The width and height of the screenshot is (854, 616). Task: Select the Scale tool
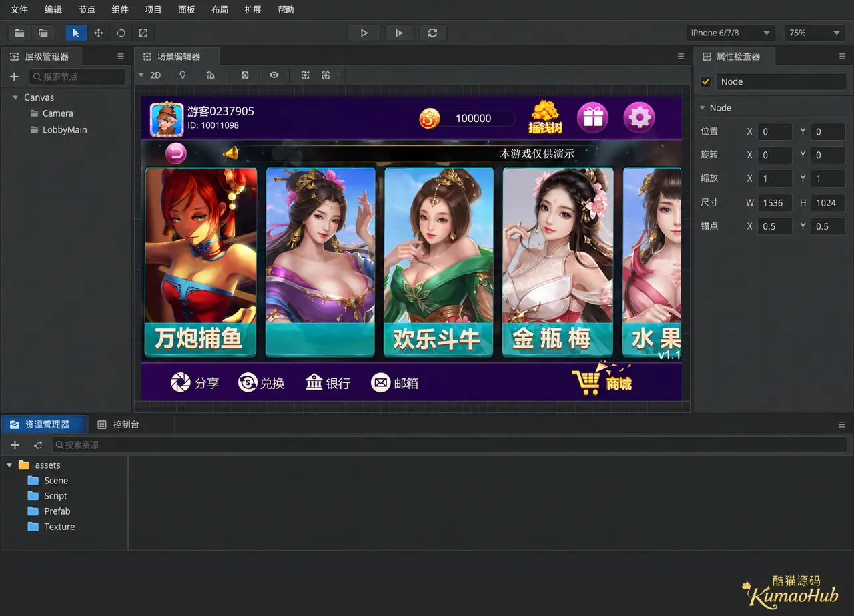[143, 33]
